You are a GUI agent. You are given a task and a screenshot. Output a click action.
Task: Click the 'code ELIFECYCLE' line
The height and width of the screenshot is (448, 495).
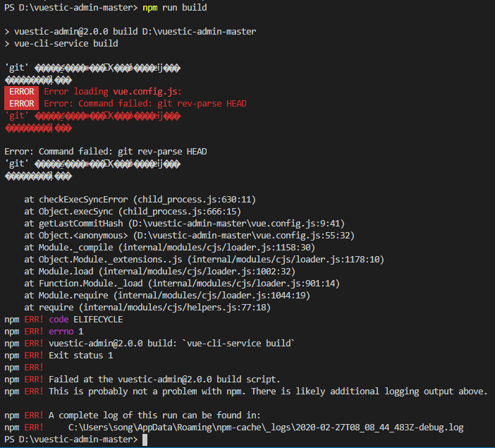(63, 320)
